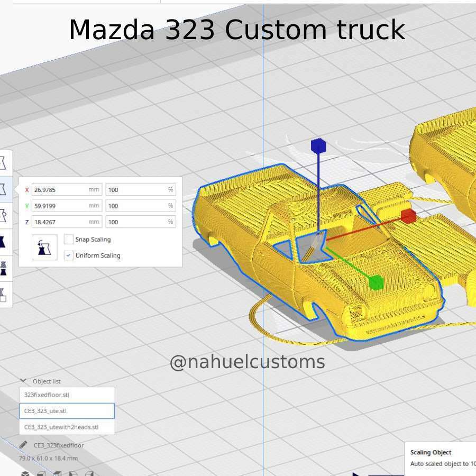The image size is (476, 476).
Task: Select the highlighted Scale tool icon
Action: pos(3,189)
